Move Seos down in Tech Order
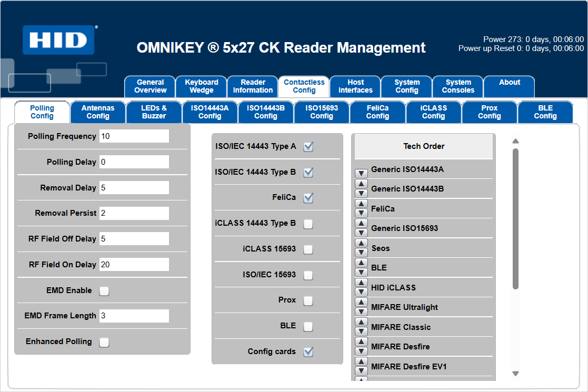Screen dimensions: 588x392 [x=361, y=253]
